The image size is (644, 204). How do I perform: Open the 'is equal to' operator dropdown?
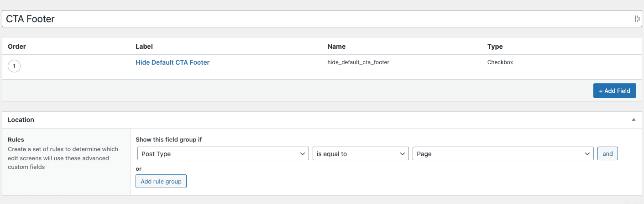coord(360,154)
